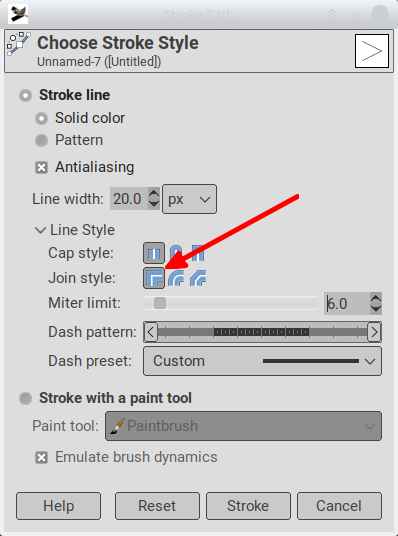The height and width of the screenshot is (536, 398).
Task: Click the GIMP Wilber icon in title bar
Action: [19, 14]
